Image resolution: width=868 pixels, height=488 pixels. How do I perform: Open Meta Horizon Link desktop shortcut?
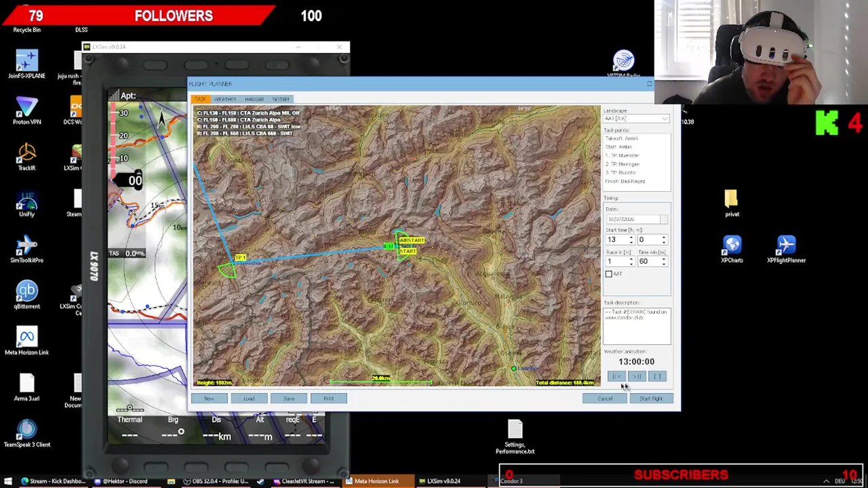coord(26,341)
